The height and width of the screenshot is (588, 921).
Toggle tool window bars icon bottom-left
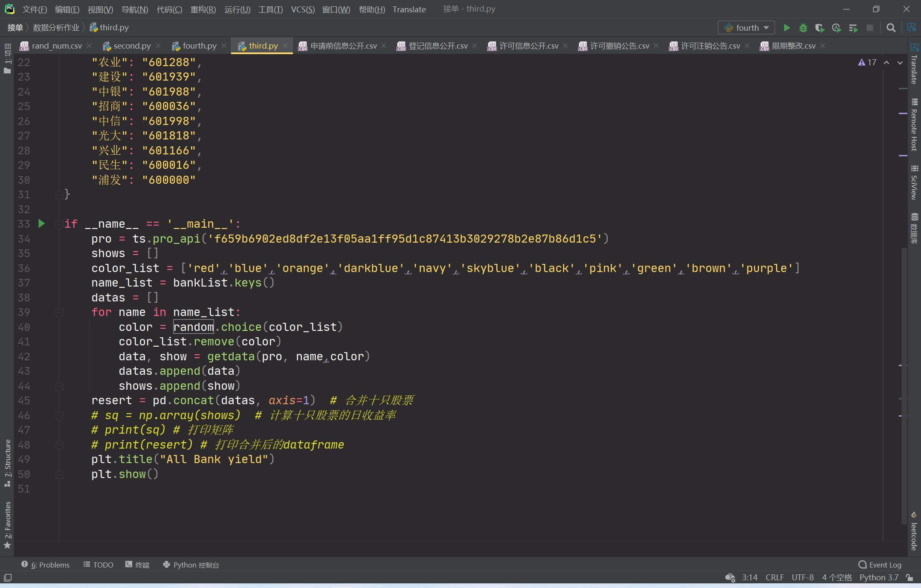click(x=8, y=578)
